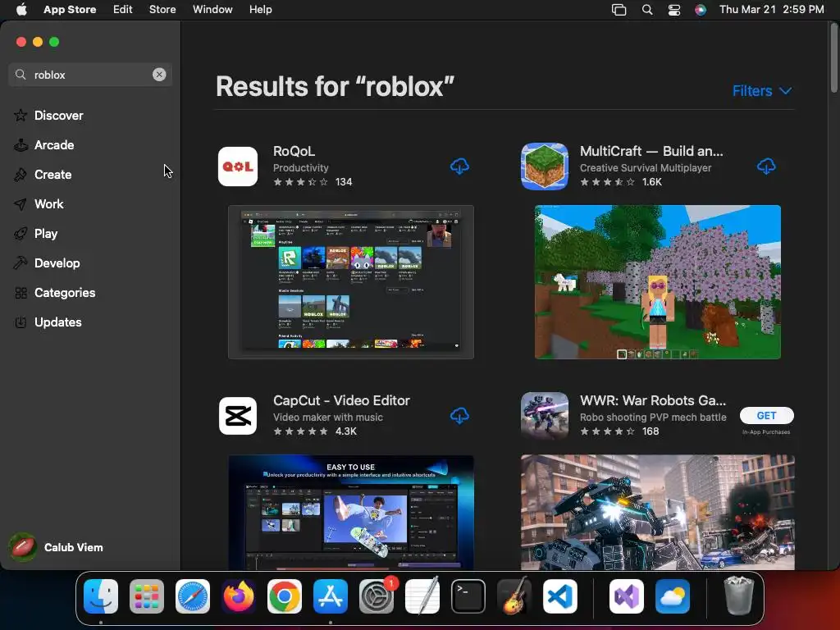Open the Help menu

click(260, 9)
